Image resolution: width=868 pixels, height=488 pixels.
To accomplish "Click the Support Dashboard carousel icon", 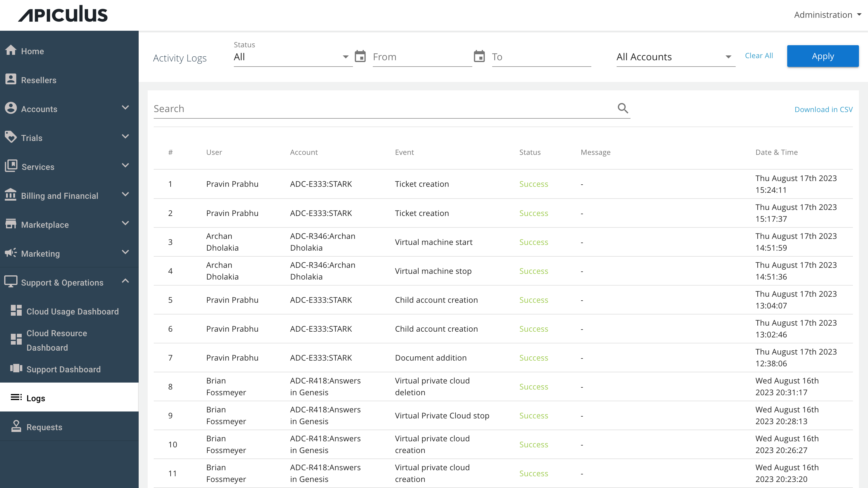I will 16,368.
